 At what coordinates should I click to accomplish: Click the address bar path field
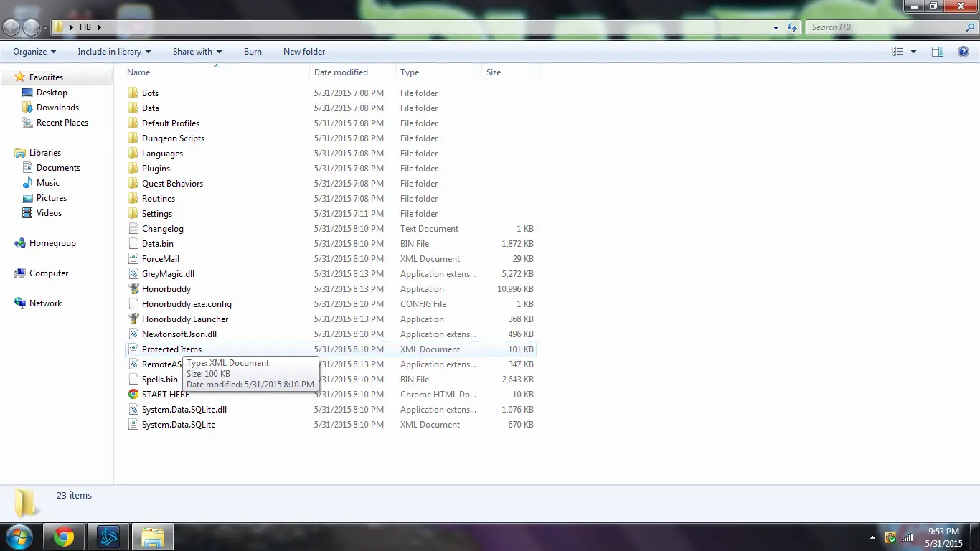click(416, 27)
